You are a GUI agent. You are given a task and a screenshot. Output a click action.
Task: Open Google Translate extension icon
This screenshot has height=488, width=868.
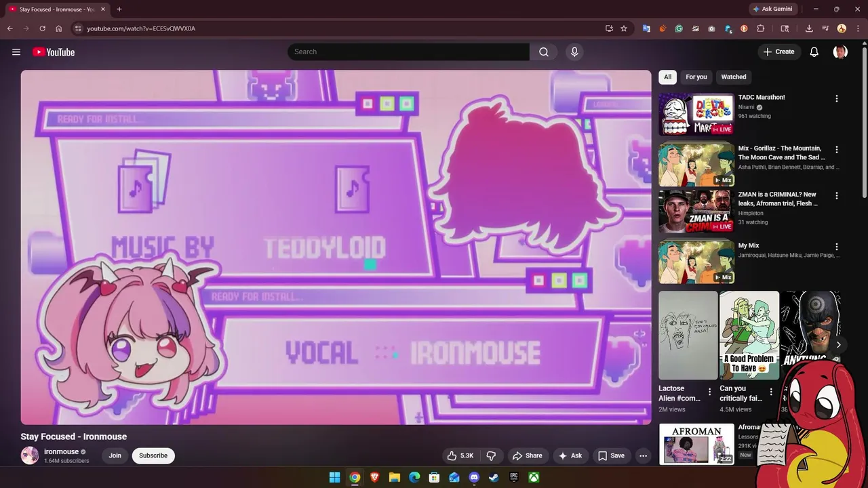coord(646,28)
